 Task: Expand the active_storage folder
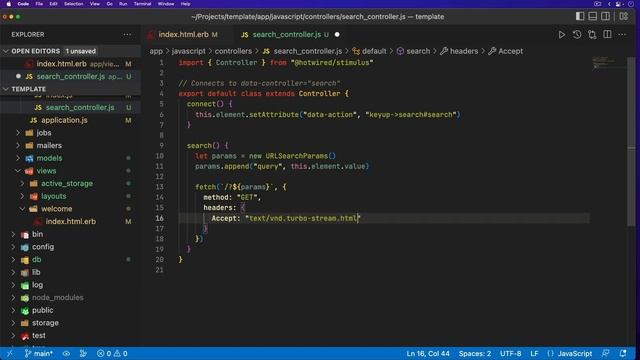click(22, 183)
